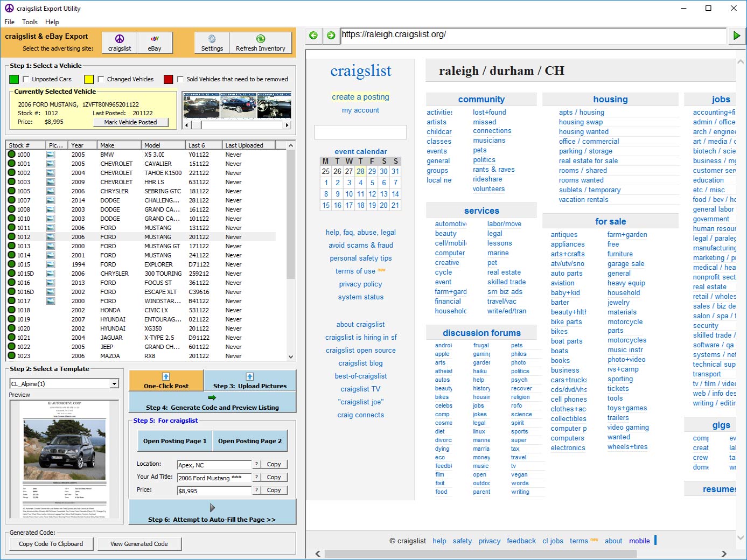747x560 pixels.
Task: Open the apts / housing link
Action: (581, 113)
